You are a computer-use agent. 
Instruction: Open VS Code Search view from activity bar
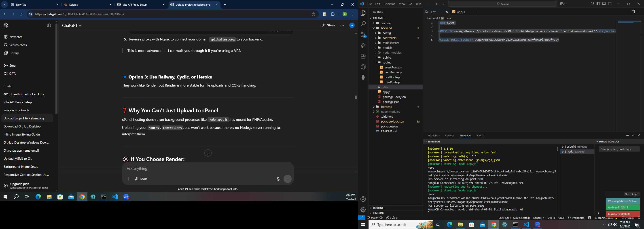point(363,24)
